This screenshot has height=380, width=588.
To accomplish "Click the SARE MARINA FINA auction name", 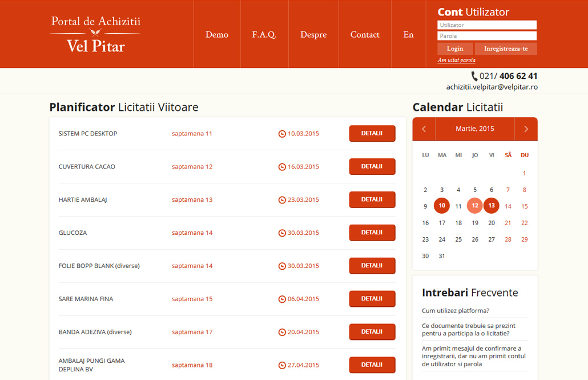I will 86,299.
